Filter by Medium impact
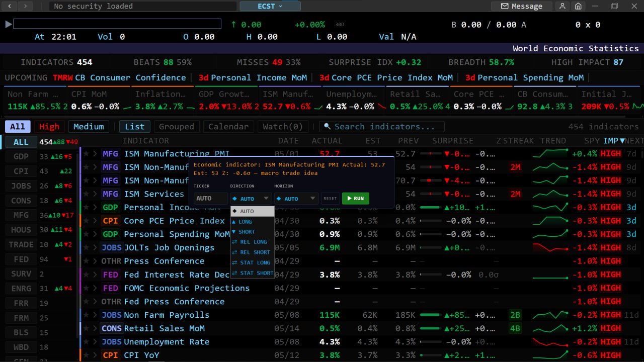 [89, 127]
